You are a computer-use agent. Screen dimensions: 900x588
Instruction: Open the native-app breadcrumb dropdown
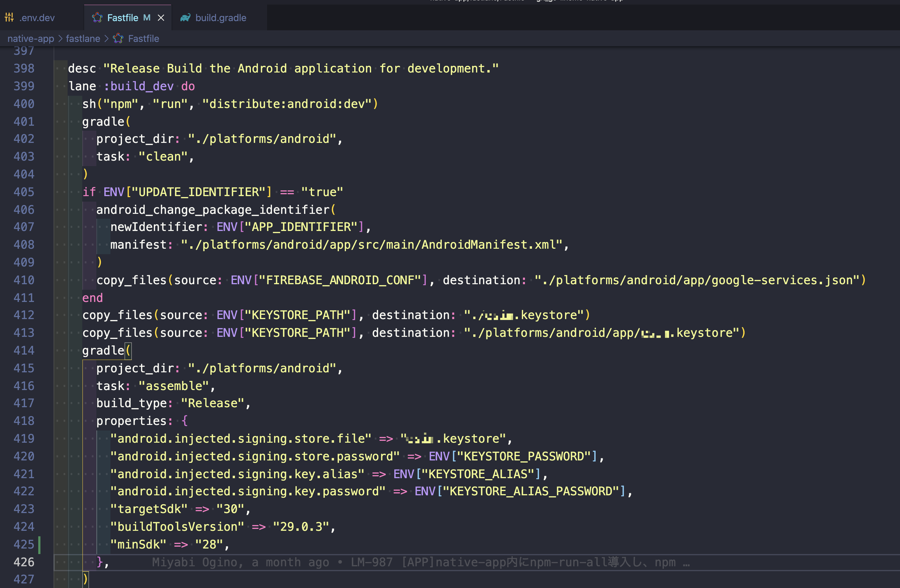coord(31,38)
